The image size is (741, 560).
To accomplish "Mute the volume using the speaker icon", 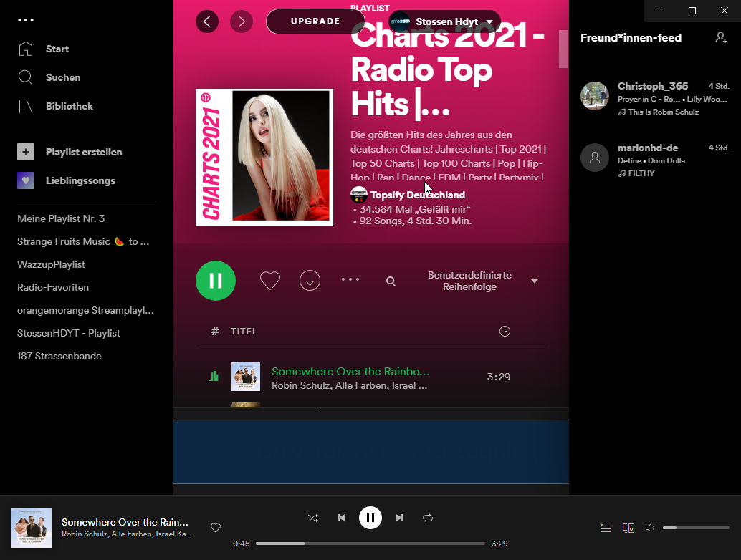I will coord(650,528).
